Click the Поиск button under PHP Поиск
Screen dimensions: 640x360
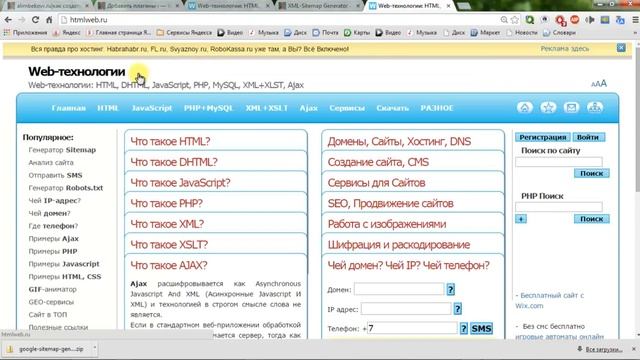pos(591,219)
